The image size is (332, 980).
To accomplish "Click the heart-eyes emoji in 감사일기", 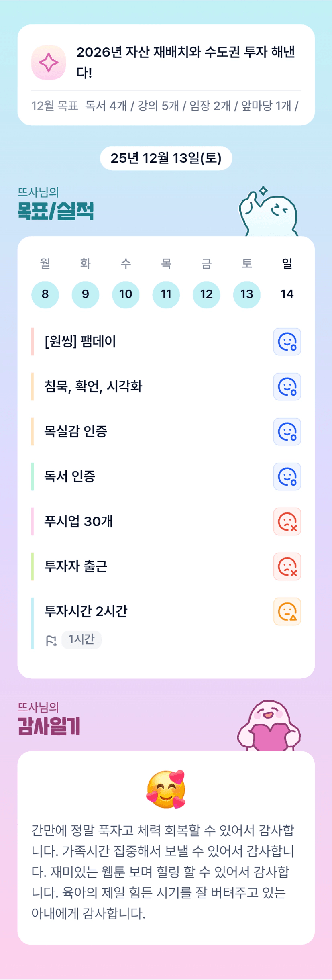I will coord(166,789).
